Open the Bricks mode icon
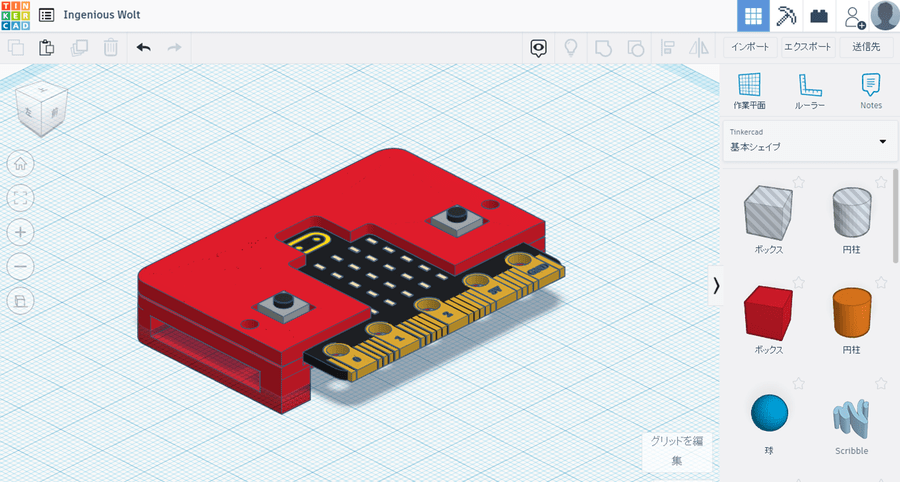 tap(818, 16)
